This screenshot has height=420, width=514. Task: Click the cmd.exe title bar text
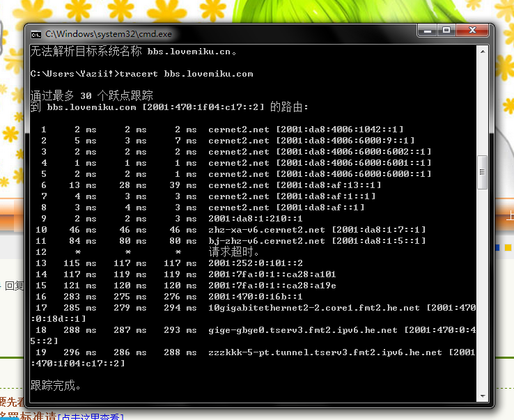coord(109,34)
